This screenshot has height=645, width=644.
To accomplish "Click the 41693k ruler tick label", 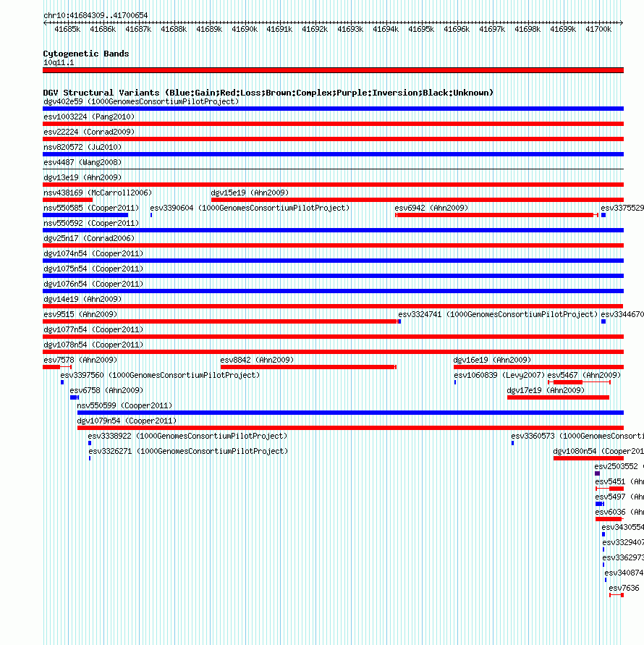I will tap(350, 29).
